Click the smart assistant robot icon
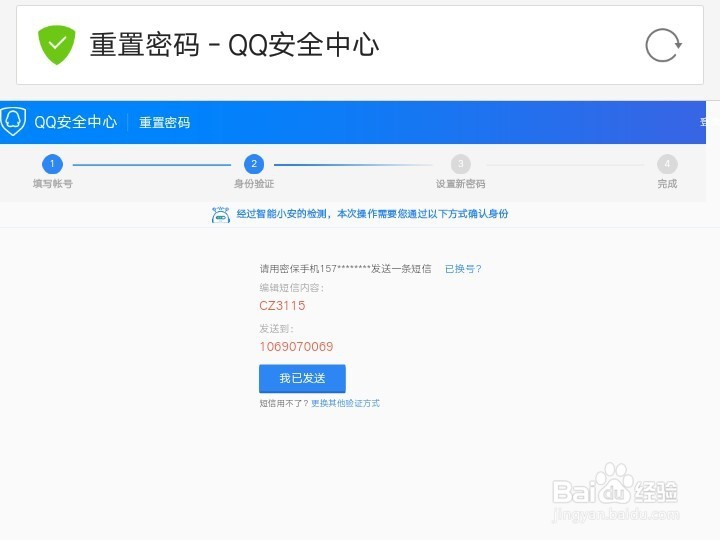The image size is (720, 540). pyautogui.click(x=221, y=214)
